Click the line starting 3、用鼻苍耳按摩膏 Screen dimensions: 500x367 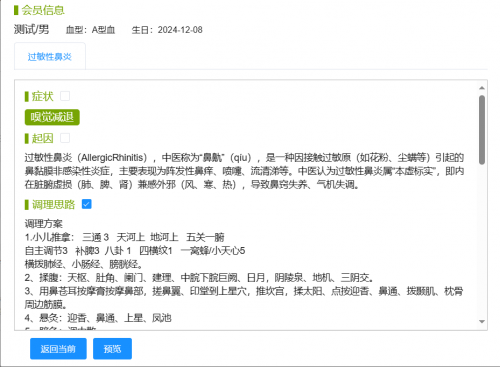pyautogui.click(x=244, y=298)
